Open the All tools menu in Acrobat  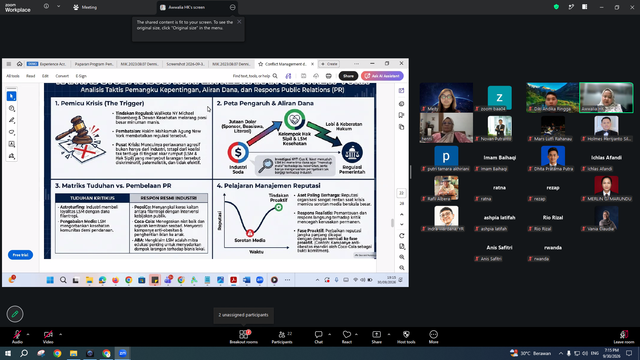tap(13, 76)
